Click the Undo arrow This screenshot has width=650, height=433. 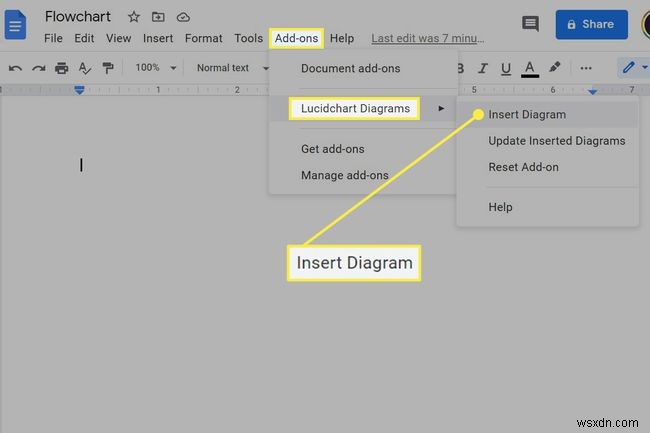pyautogui.click(x=15, y=68)
